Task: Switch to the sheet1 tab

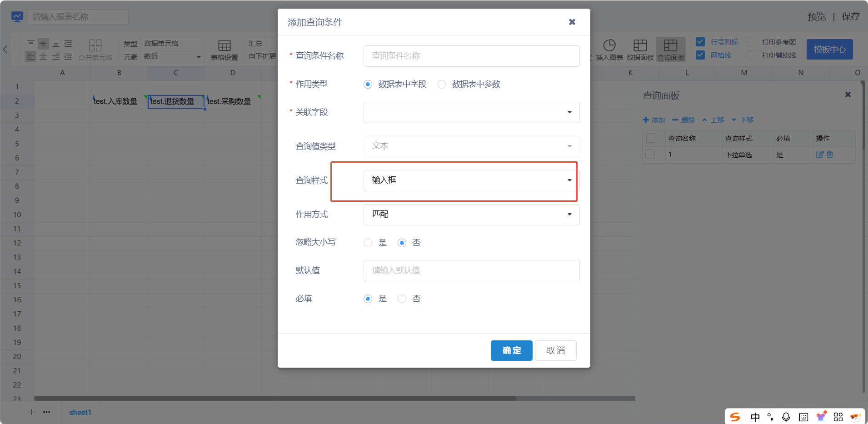Action: (x=80, y=412)
